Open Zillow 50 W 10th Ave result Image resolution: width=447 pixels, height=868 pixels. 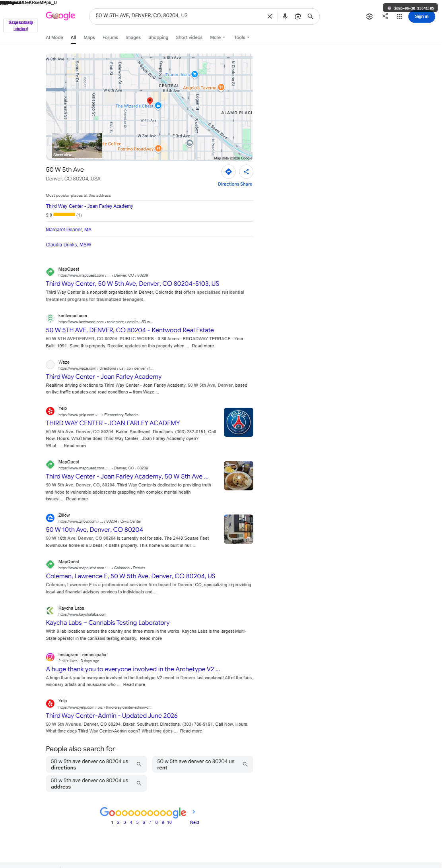coord(94,530)
